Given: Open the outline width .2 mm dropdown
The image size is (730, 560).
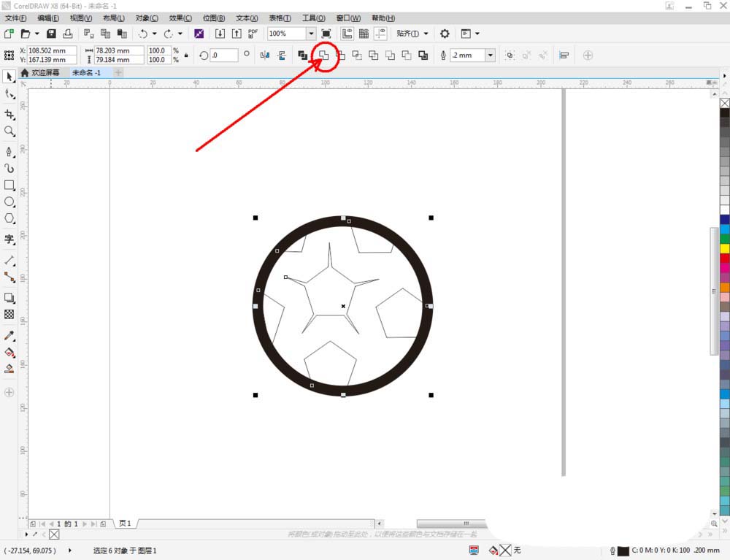Looking at the screenshot, I should pos(491,55).
